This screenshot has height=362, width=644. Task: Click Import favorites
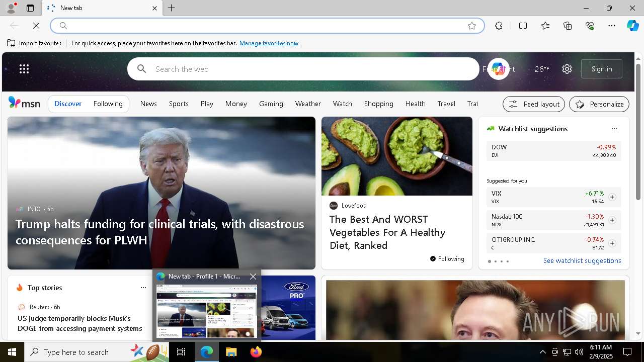pos(34,43)
